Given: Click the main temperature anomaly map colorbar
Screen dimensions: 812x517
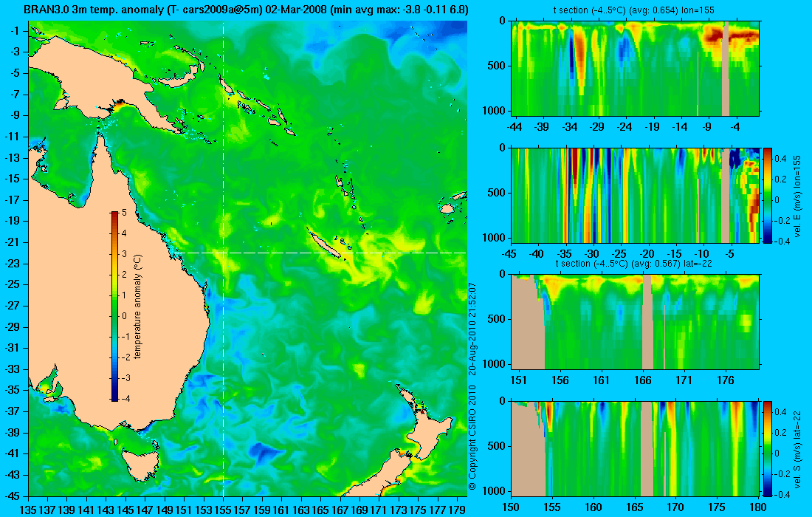Looking at the screenshot, I should pos(114,307).
